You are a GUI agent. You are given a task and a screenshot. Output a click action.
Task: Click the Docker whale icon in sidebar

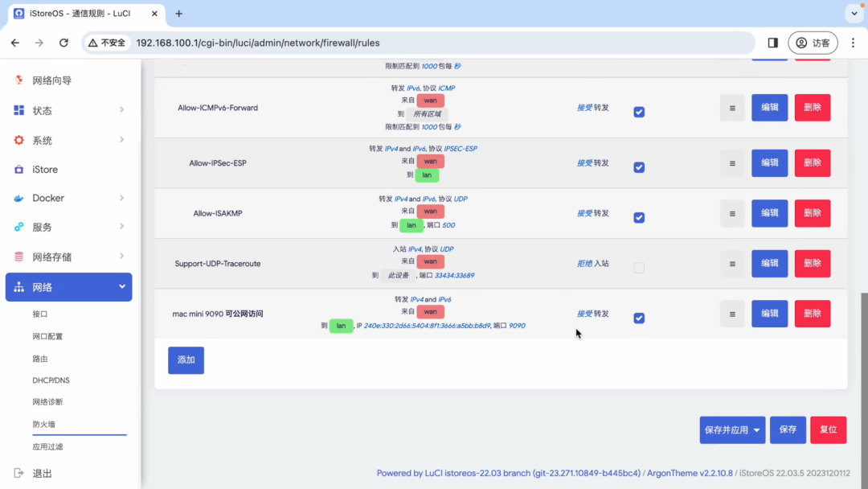pyautogui.click(x=18, y=199)
